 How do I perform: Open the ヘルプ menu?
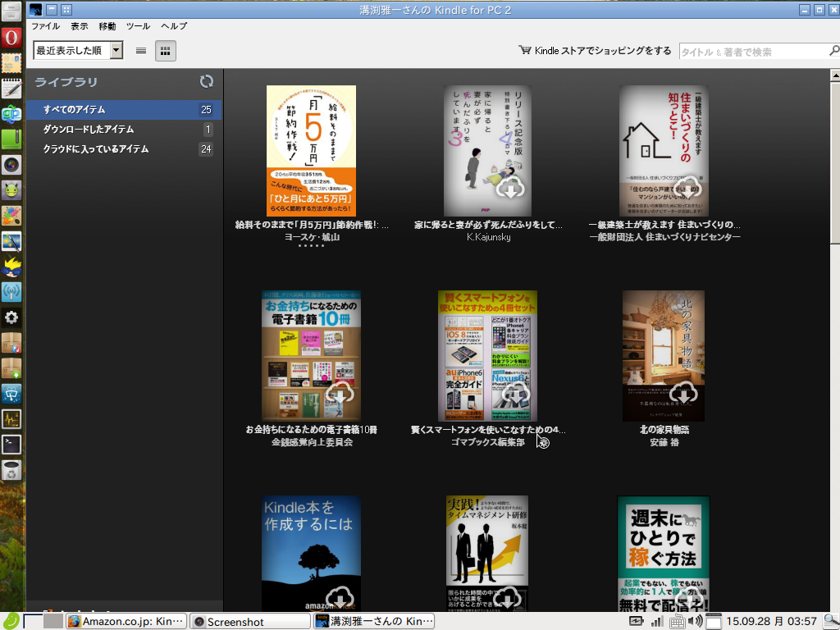point(174,25)
